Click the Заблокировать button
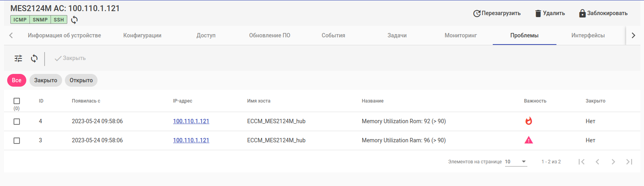This screenshot has width=644, height=186. tap(603, 14)
